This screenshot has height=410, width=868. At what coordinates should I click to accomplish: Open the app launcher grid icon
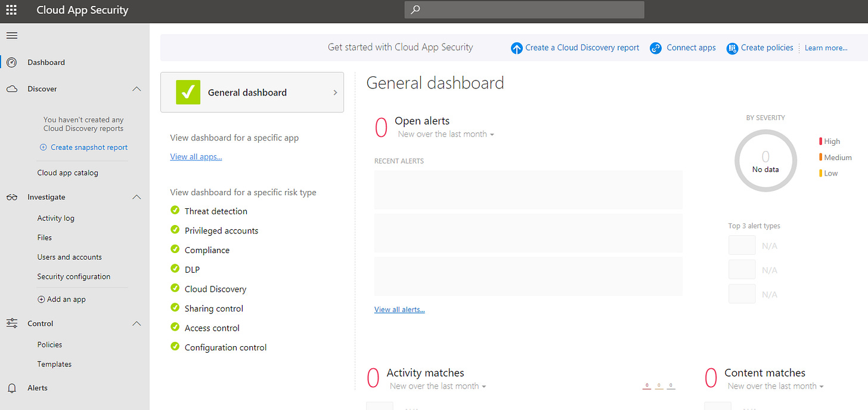click(x=11, y=10)
